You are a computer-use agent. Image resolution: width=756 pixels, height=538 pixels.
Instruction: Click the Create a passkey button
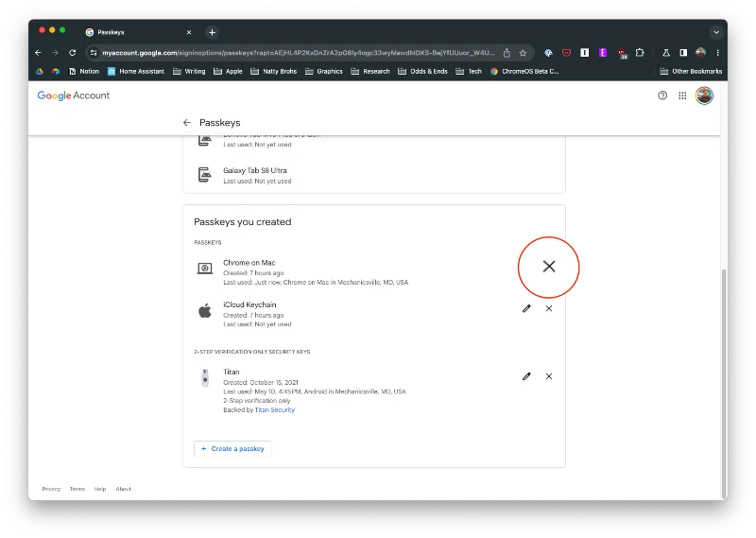(x=232, y=448)
